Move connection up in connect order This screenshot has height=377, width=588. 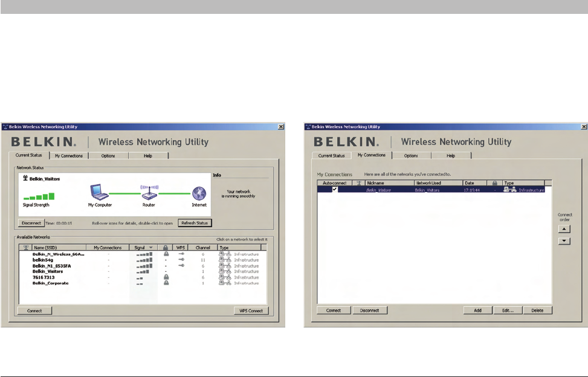pos(564,228)
